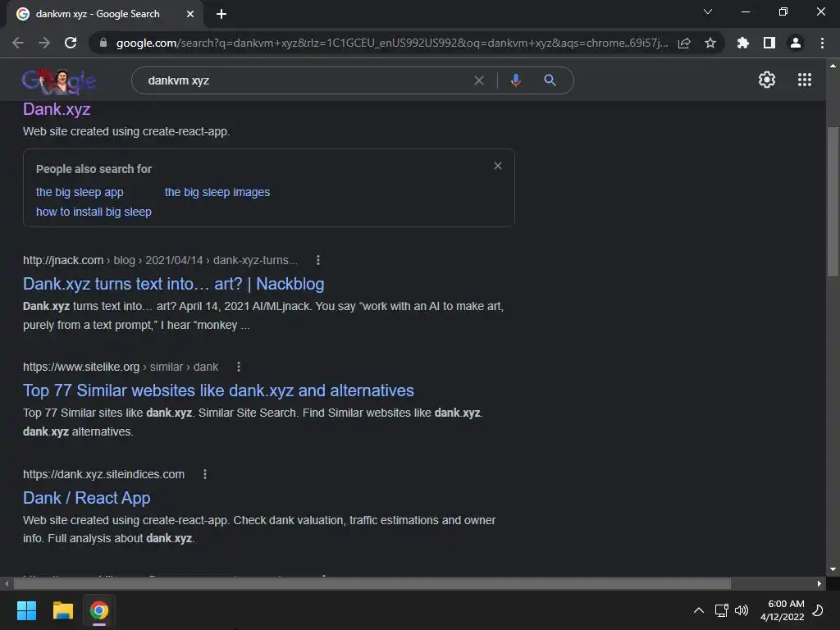Search for 'the big sleep images'
Image resolution: width=840 pixels, height=630 pixels.
[x=217, y=192]
